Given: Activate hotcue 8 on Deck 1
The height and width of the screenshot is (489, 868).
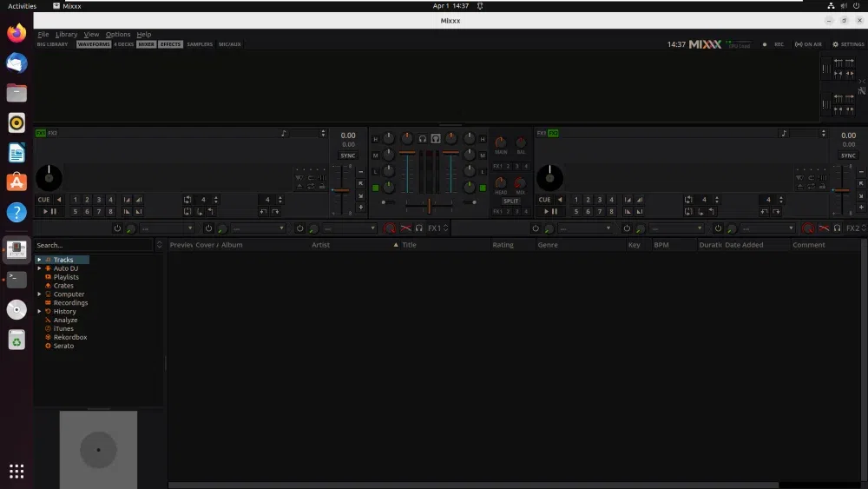Looking at the screenshot, I should point(111,212).
